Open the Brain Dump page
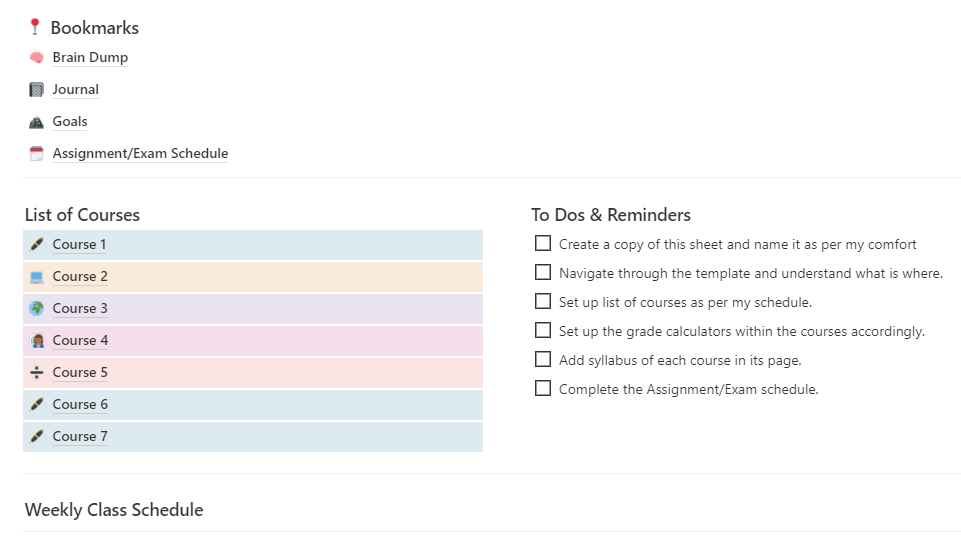 pyautogui.click(x=90, y=58)
